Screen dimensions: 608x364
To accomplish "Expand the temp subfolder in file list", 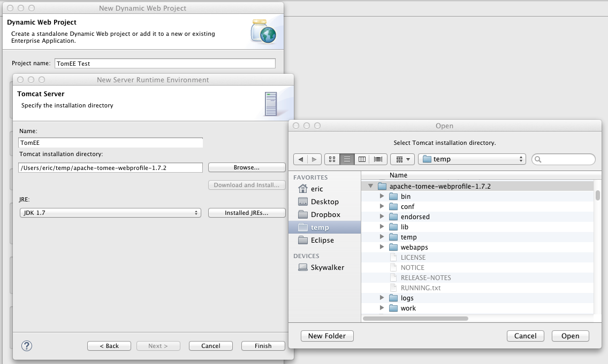I will (382, 237).
